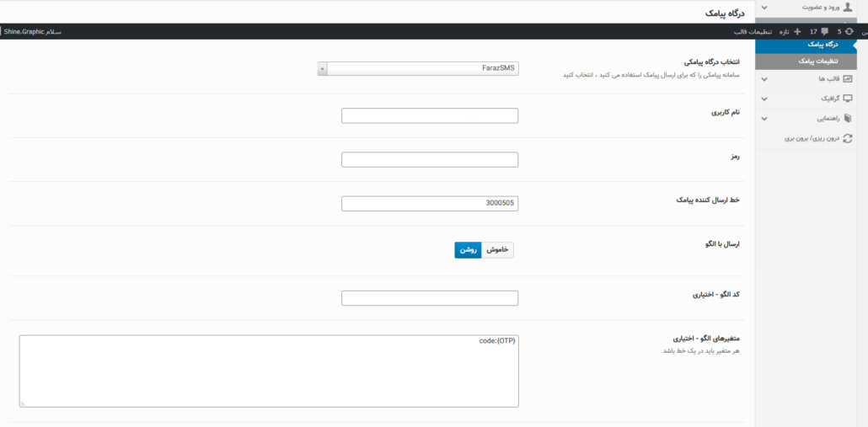The width and height of the screenshot is (868, 427).
Task: Click the dropdown arrow of gateway selector
Action: [x=322, y=69]
